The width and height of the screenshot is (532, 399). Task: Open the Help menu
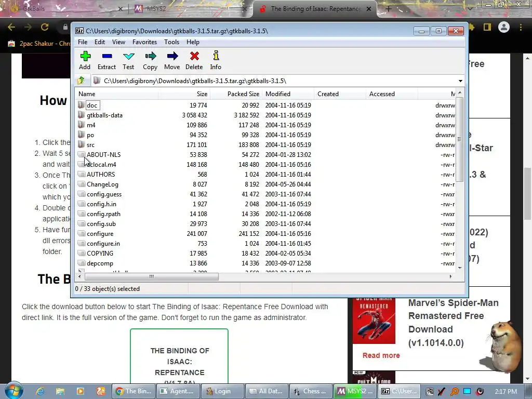(193, 42)
